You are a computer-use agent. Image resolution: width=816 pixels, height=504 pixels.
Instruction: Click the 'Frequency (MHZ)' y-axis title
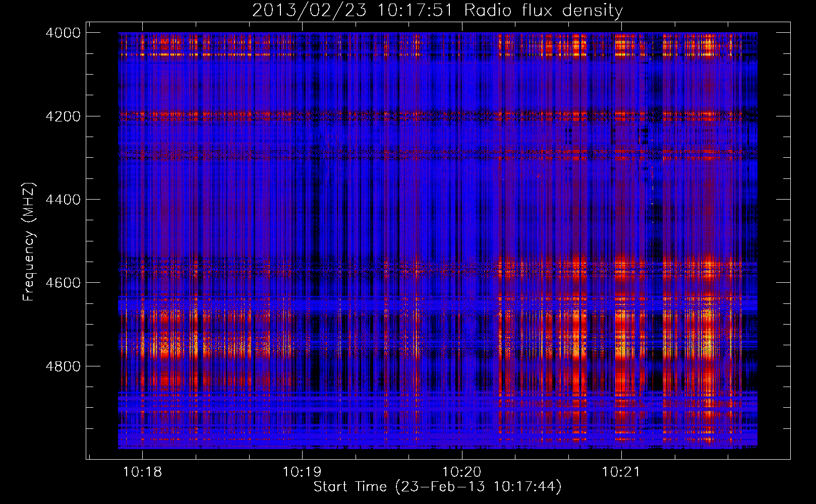(x=29, y=242)
